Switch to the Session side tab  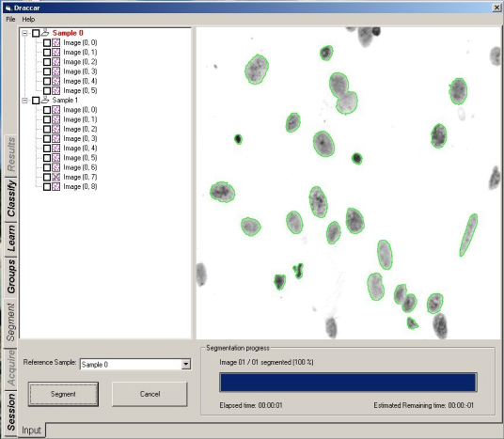pyautogui.click(x=11, y=413)
